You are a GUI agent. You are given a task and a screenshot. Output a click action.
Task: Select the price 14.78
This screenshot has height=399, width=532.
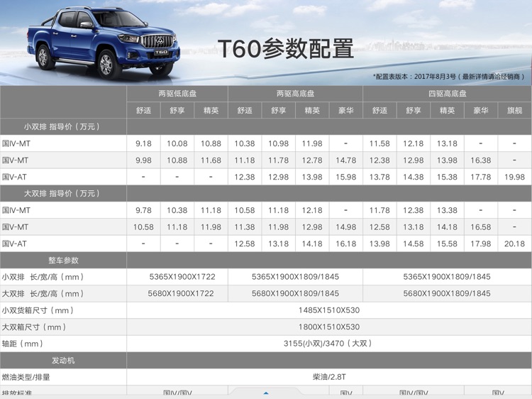tap(345, 160)
